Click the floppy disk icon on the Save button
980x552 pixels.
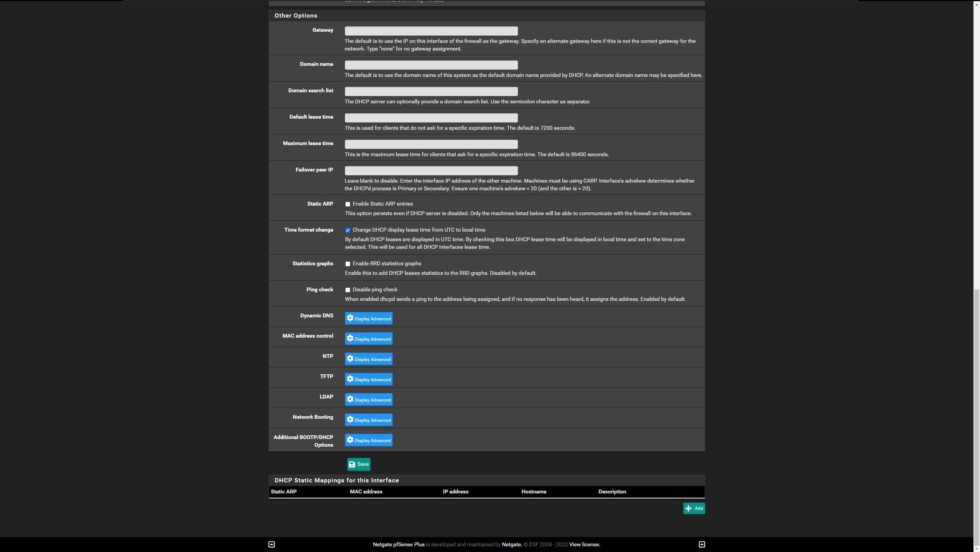coord(352,464)
